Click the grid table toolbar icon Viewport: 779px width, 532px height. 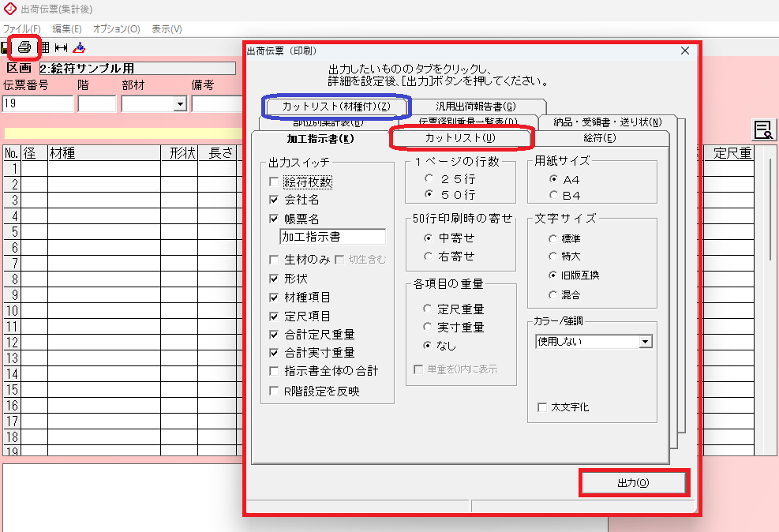coord(45,47)
